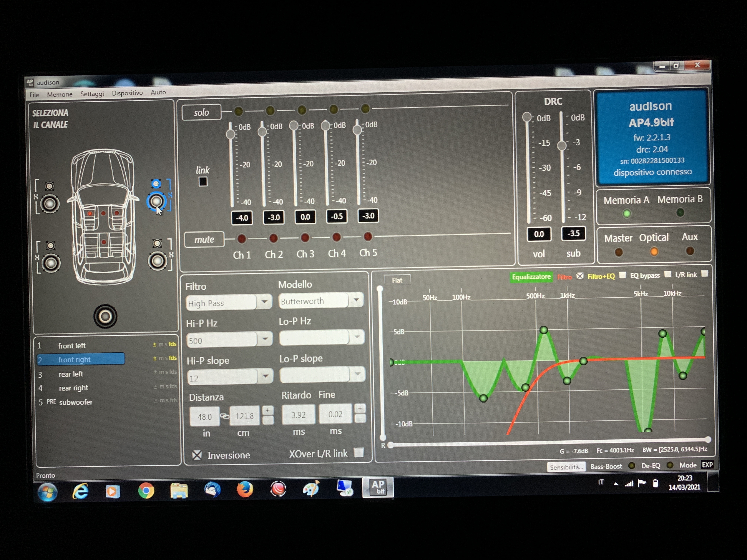Click the distance in/cm link chain icon
Screen dimensions: 747x560
(x=225, y=416)
